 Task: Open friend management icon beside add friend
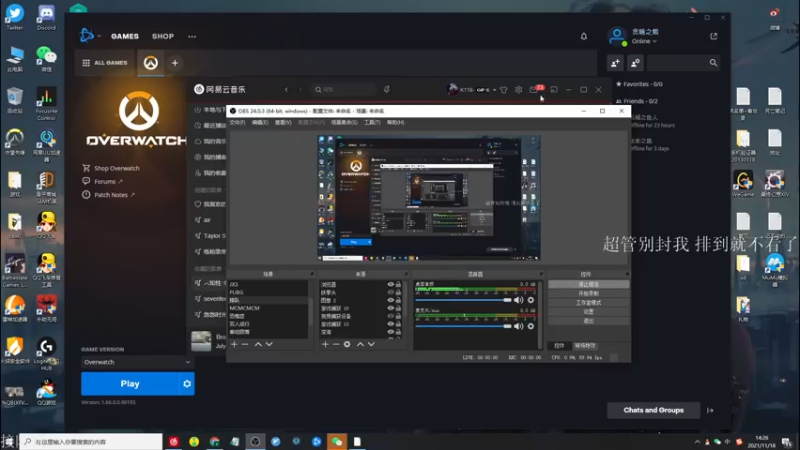[x=635, y=63]
